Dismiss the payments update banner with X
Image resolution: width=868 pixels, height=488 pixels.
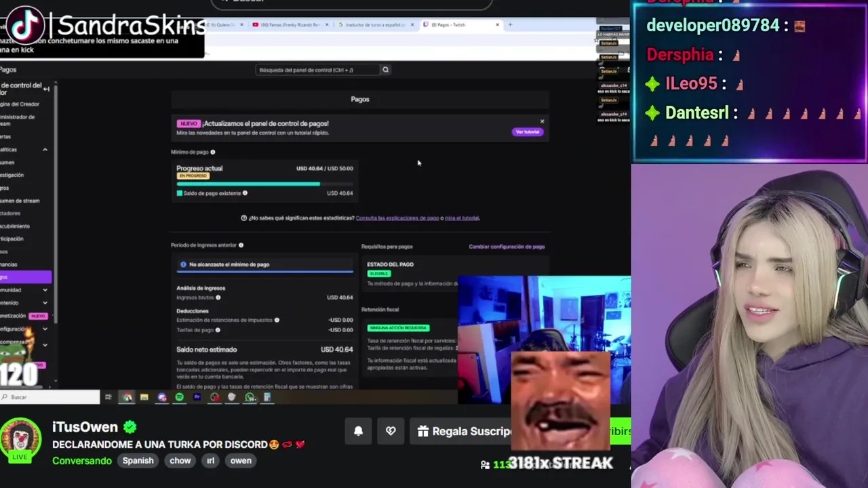542,121
